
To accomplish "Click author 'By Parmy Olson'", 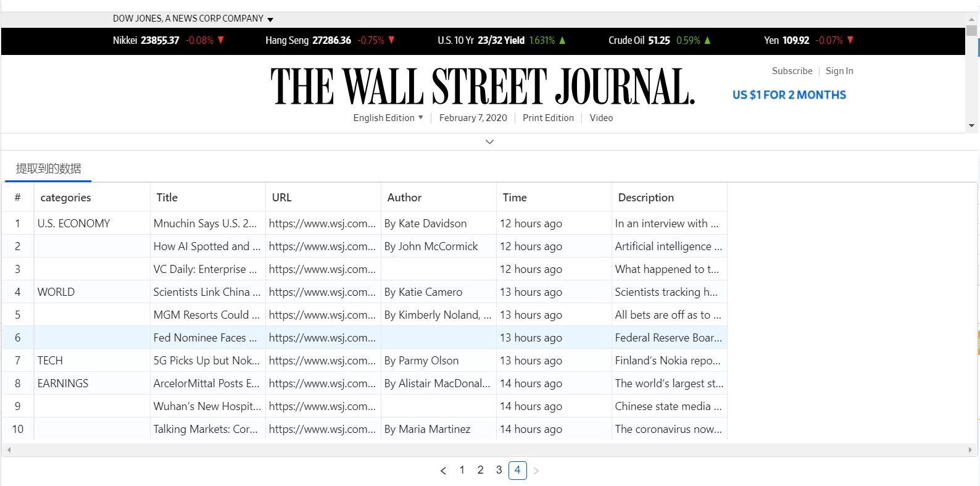I will 421,361.
